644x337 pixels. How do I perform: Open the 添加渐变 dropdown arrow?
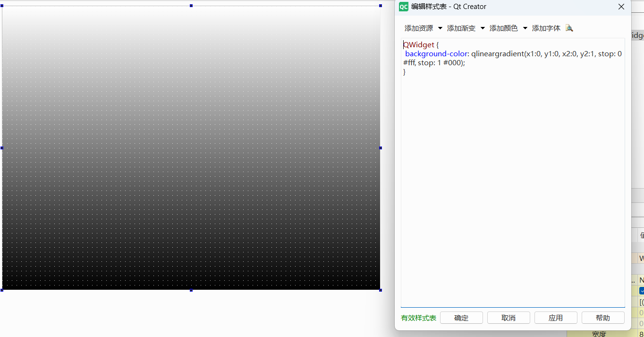click(x=483, y=28)
